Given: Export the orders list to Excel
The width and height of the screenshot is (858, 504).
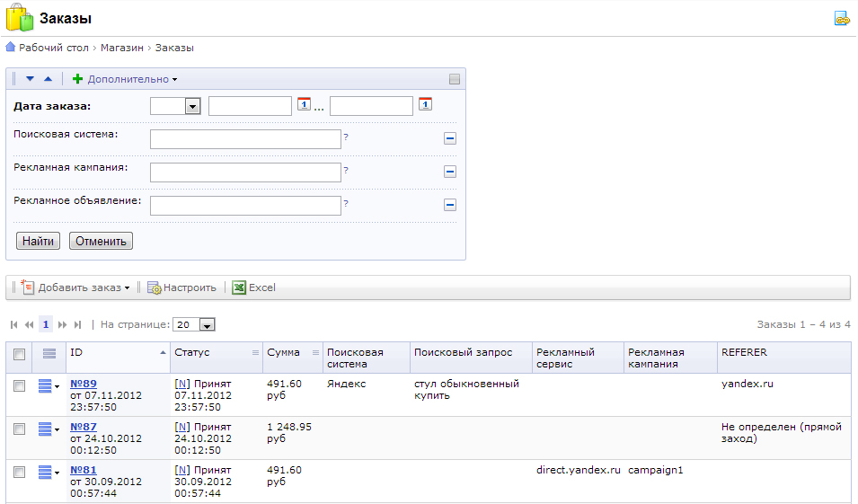Looking at the screenshot, I should click(x=253, y=287).
